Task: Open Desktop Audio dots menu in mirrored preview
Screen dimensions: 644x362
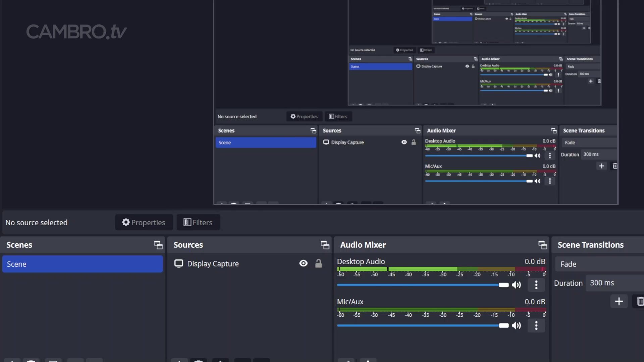Action: (x=550, y=156)
